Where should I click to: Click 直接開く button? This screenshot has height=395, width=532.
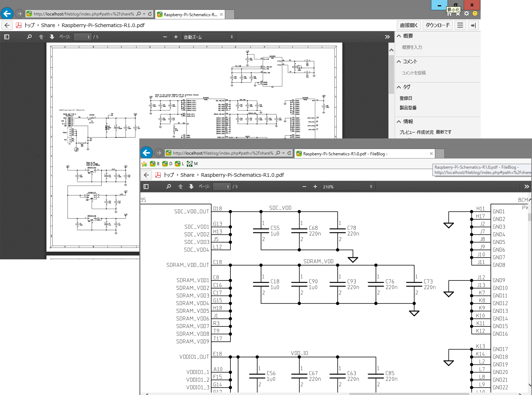409,25
